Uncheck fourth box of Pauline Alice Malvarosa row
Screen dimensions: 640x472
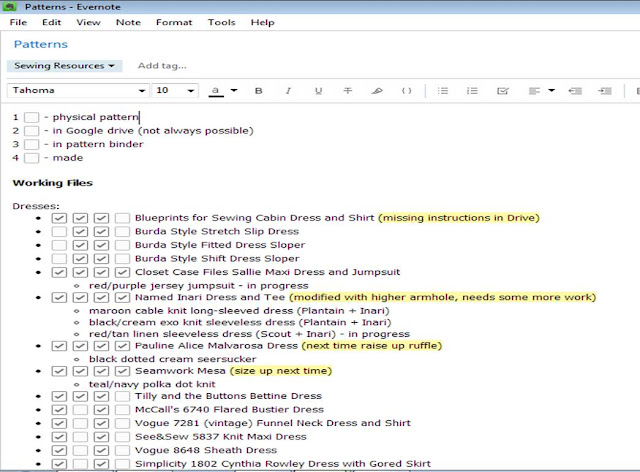click(x=122, y=346)
